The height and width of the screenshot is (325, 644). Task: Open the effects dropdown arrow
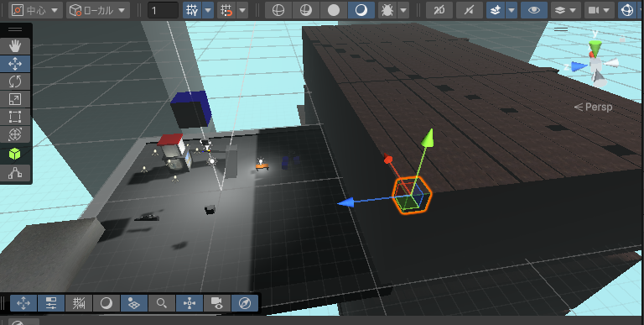[x=512, y=10]
